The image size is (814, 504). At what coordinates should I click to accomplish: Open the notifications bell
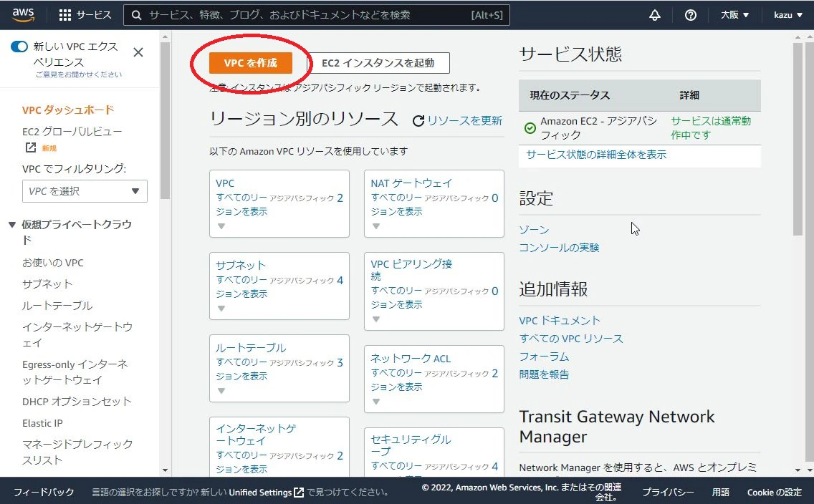tap(655, 15)
